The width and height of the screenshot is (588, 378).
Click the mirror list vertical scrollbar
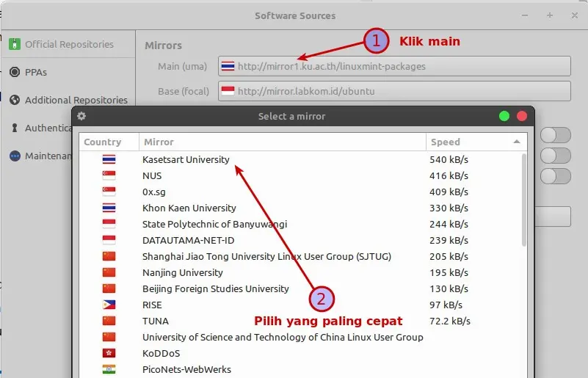(524, 200)
